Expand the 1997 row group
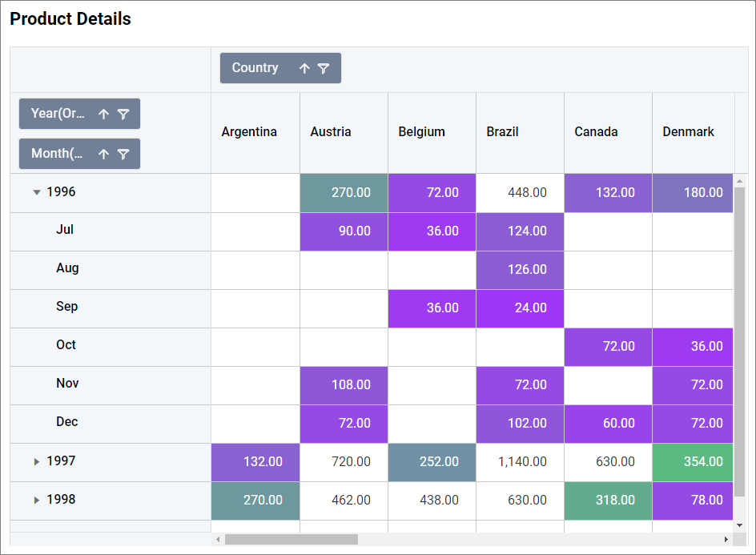Image resolution: width=756 pixels, height=555 pixels. 36,461
